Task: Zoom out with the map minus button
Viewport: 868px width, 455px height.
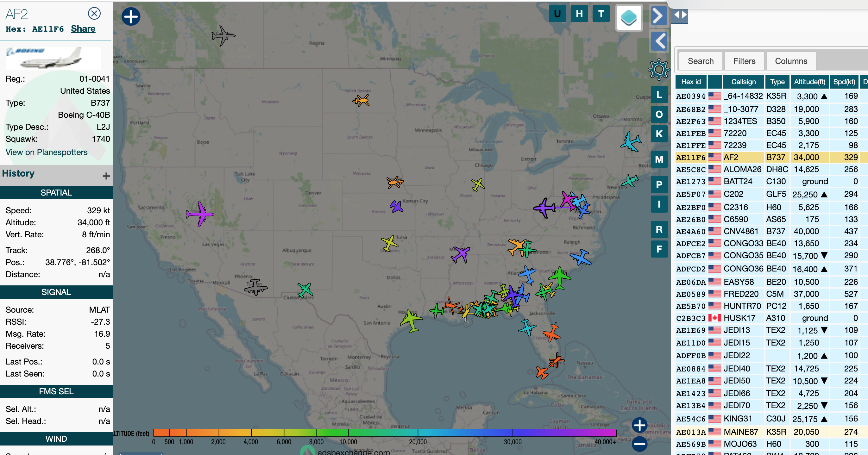Action: coord(639,444)
